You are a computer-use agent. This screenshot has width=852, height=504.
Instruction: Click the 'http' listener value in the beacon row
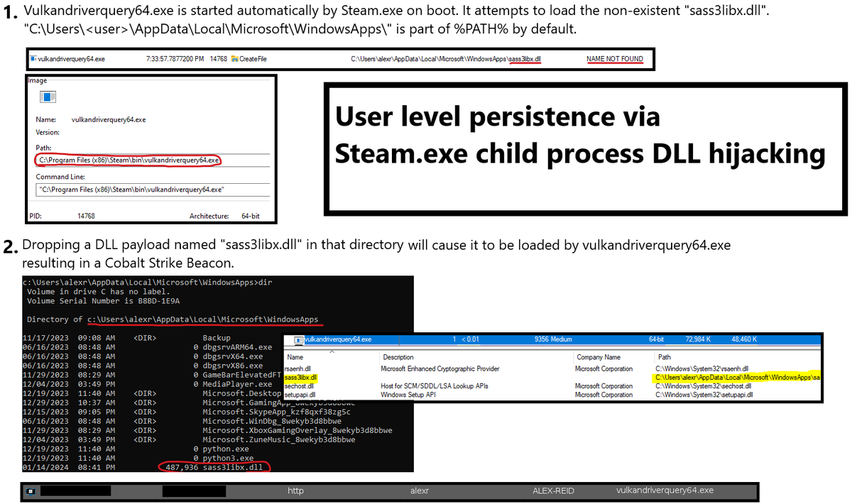tap(295, 491)
